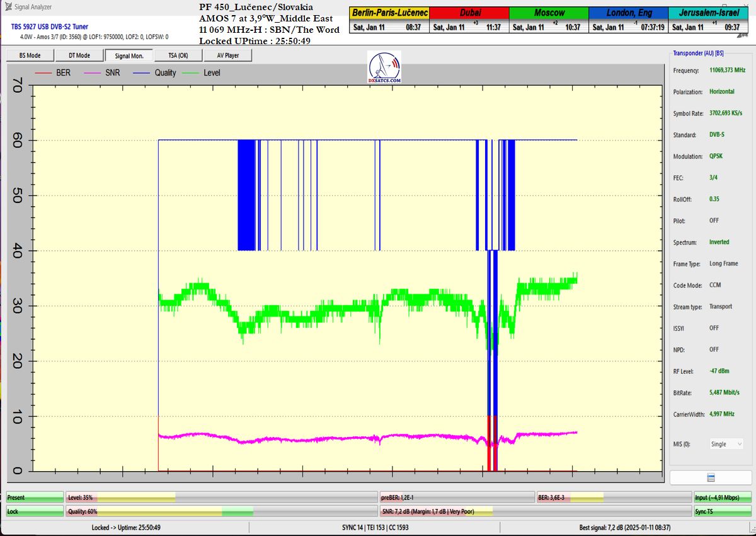The image size is (756, 536).
Task: Click the Input (~4,91 Mbps) indicator
Action: click(723, 498)
